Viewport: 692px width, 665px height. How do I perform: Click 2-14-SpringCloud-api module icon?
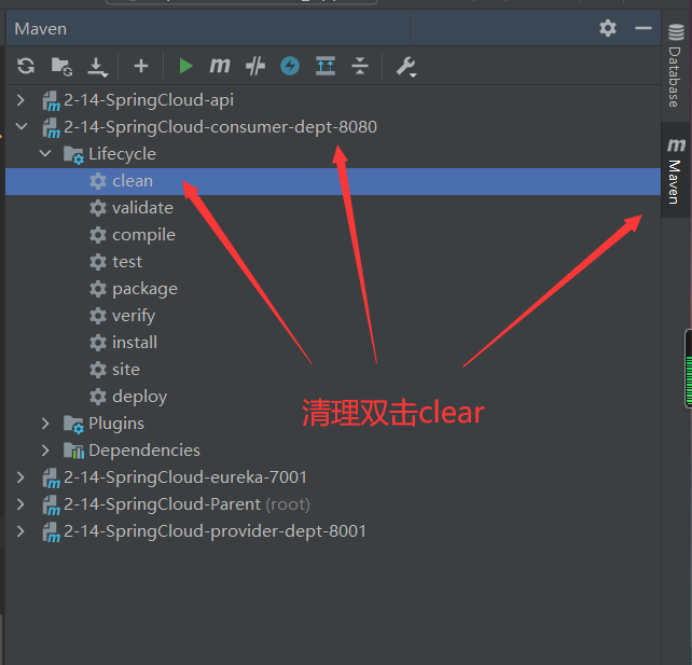51,101
